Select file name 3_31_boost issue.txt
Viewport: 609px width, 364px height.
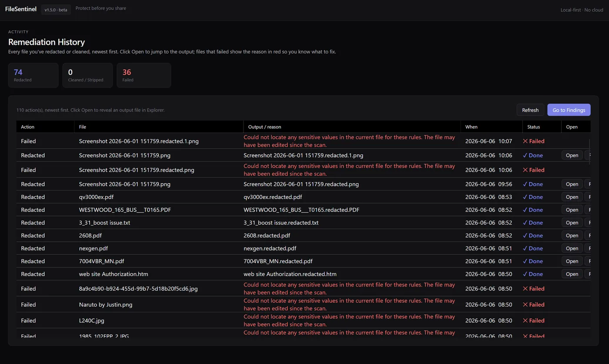point(104,223)
